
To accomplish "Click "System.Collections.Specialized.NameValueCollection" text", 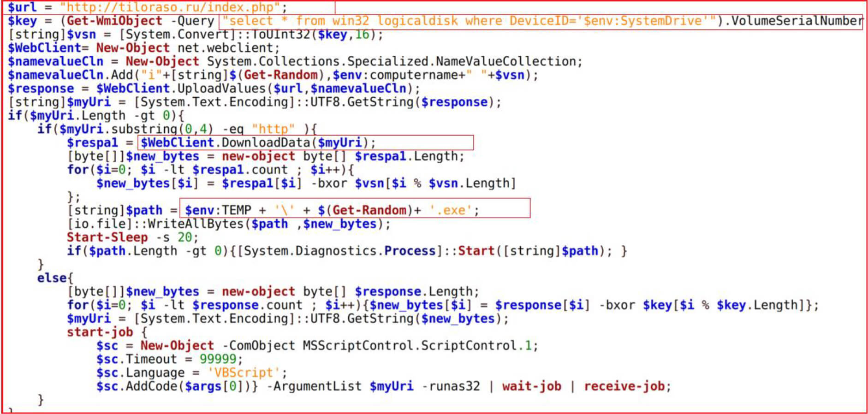I will [392, 61].
